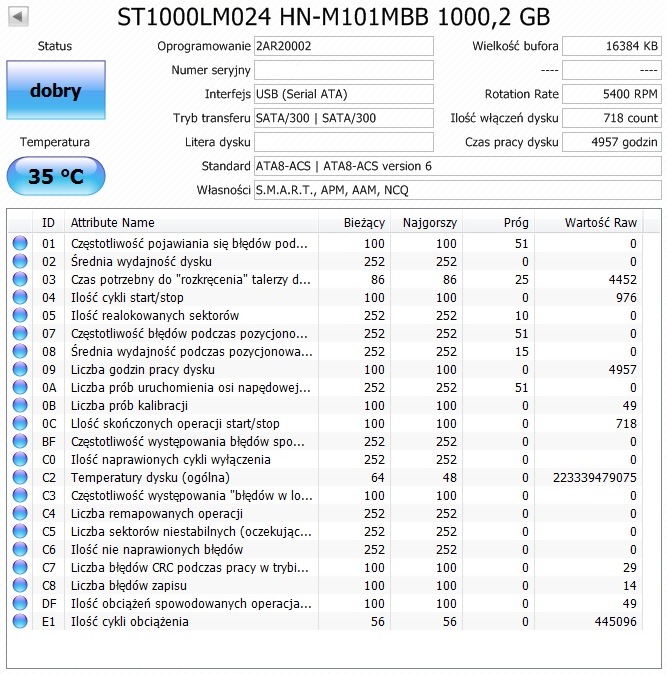This screenshot has width=667, height=674.
Task: Click the ID column header
Action: (49, 223)
